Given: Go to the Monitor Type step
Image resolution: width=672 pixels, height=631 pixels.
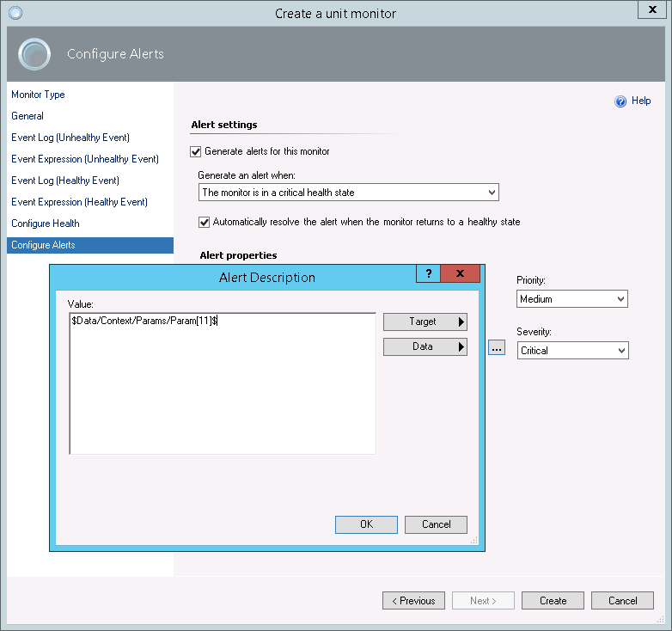Looking at the screenshot, I should pos(38,95).
